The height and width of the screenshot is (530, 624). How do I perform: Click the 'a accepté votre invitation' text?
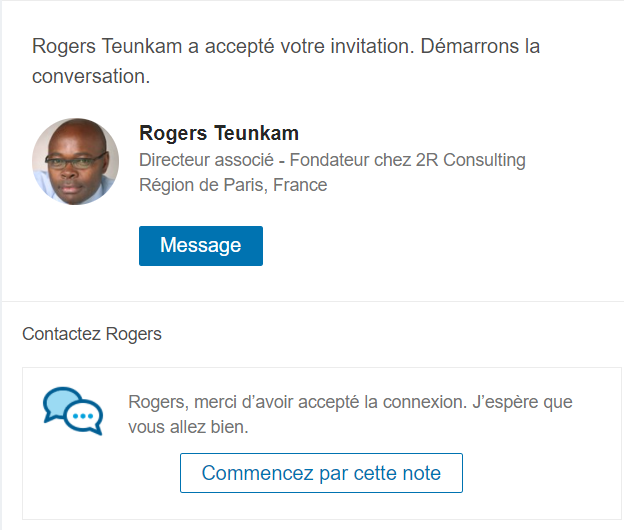(302, 46)
